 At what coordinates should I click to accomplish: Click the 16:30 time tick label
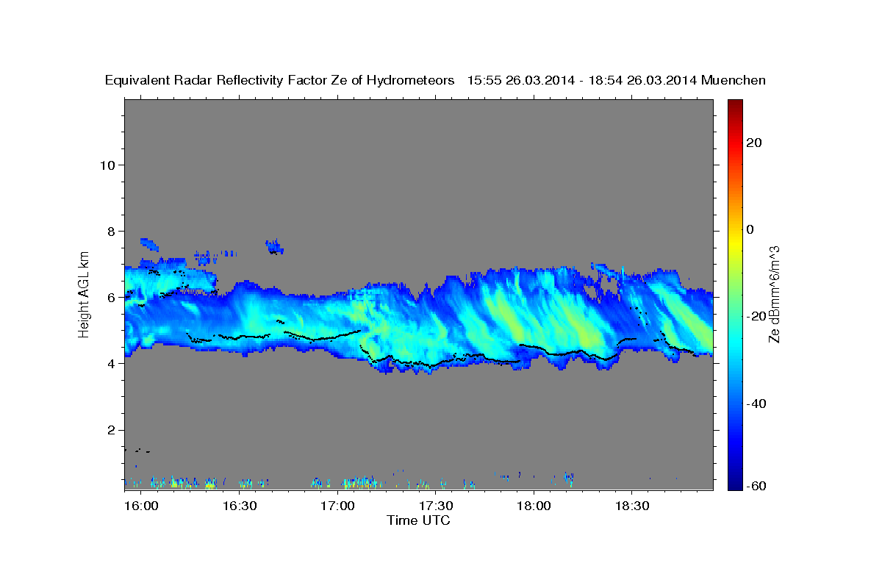coord(240,506)
